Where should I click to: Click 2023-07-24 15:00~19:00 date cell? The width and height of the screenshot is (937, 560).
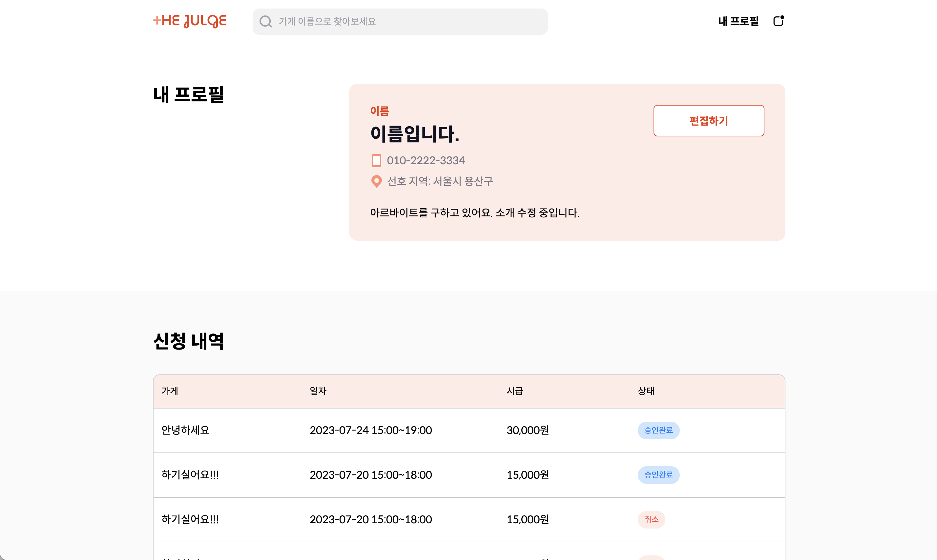tap(371, 430)
